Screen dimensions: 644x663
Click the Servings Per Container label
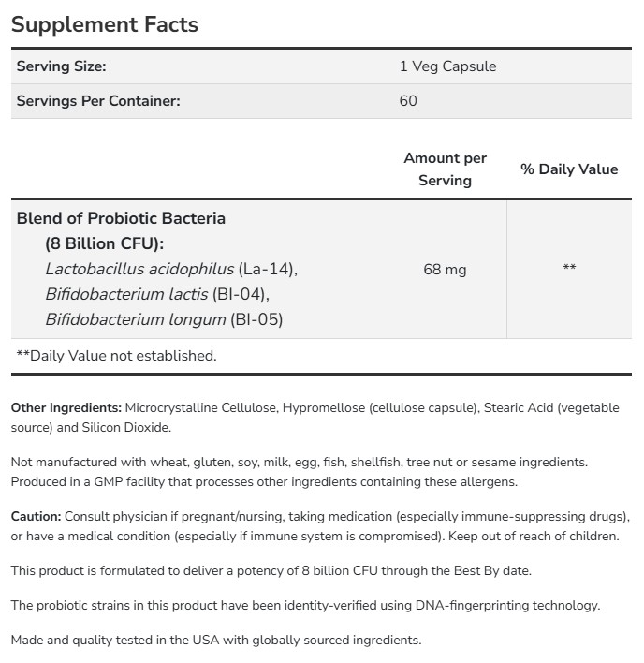97,100
